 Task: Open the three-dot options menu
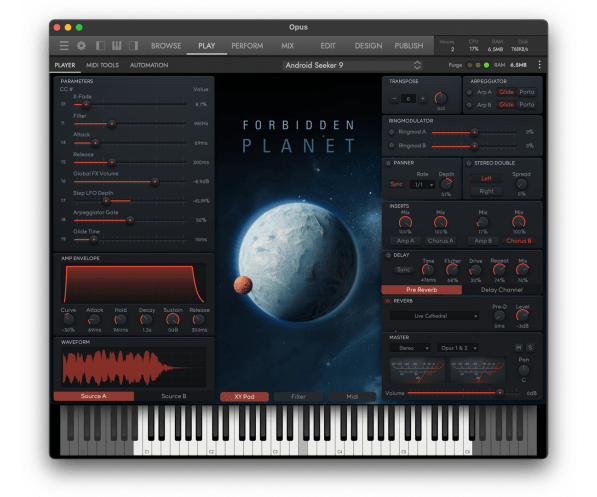point(540,65)
